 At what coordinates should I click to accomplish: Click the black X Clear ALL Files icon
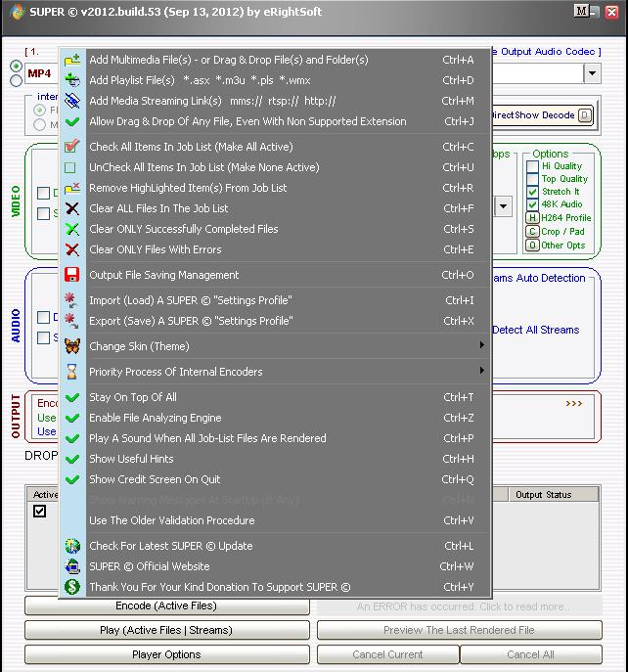coord(72,208)
